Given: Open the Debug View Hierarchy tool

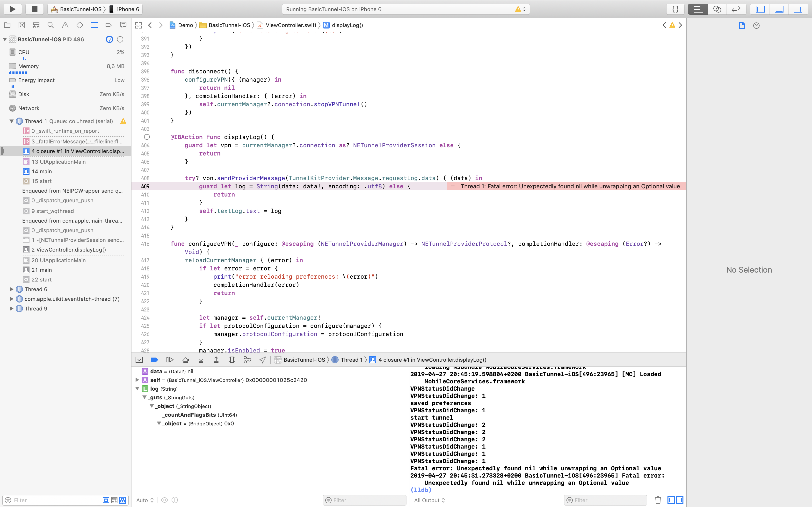Looking at the screenshot, I should click(x=232, y=360).
